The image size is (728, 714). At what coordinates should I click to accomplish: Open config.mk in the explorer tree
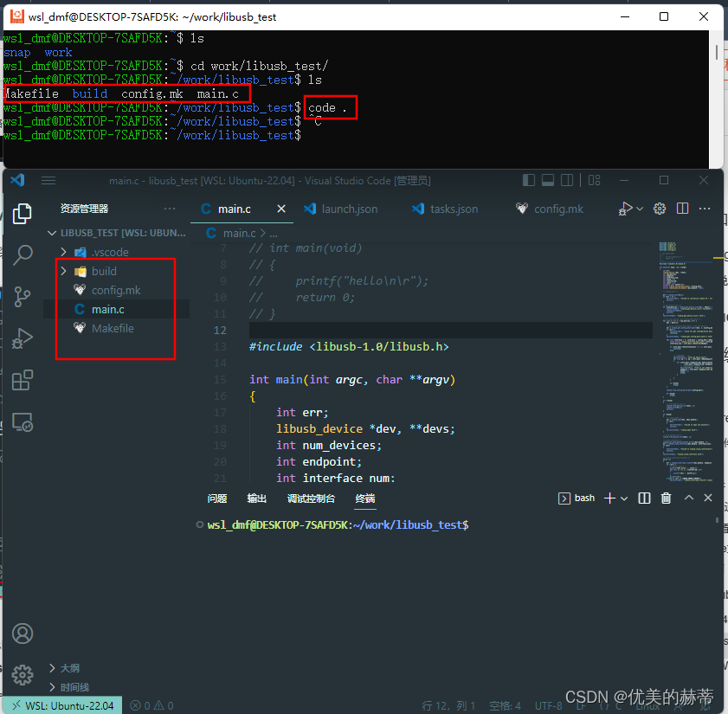pos(116,290)
